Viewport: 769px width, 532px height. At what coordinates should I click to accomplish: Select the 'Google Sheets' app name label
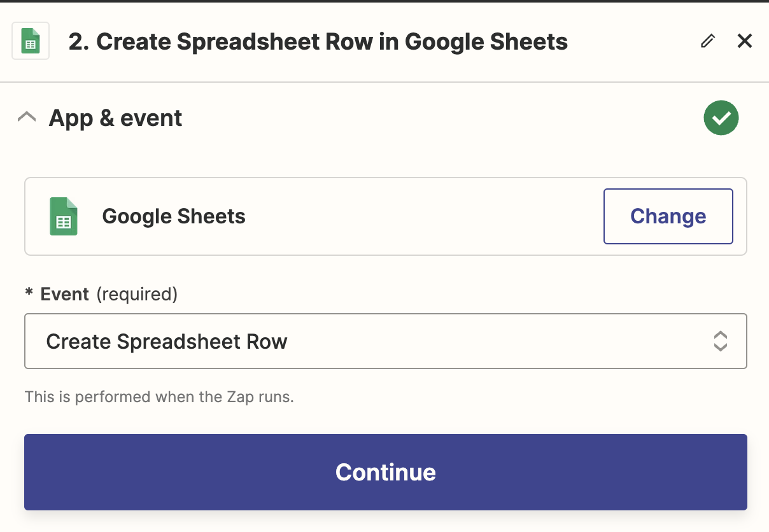174,216
